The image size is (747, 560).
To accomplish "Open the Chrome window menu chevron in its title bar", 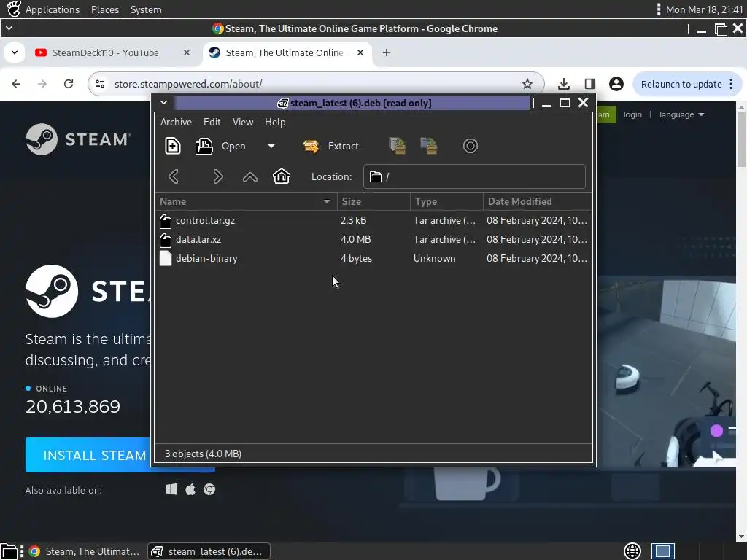I will click(x=9, y=28).
